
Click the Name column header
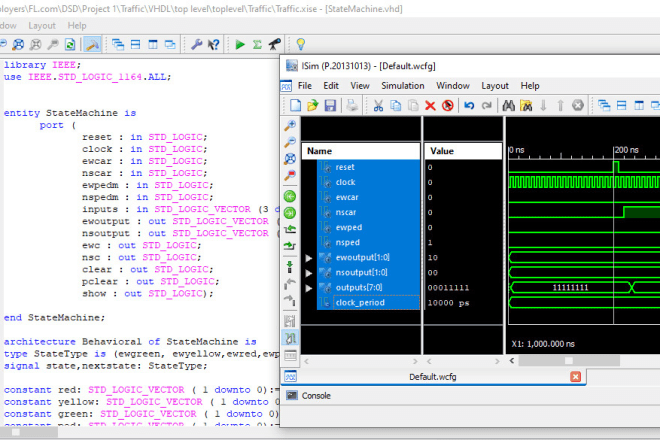pyautogui.click(x=361, y=151)
